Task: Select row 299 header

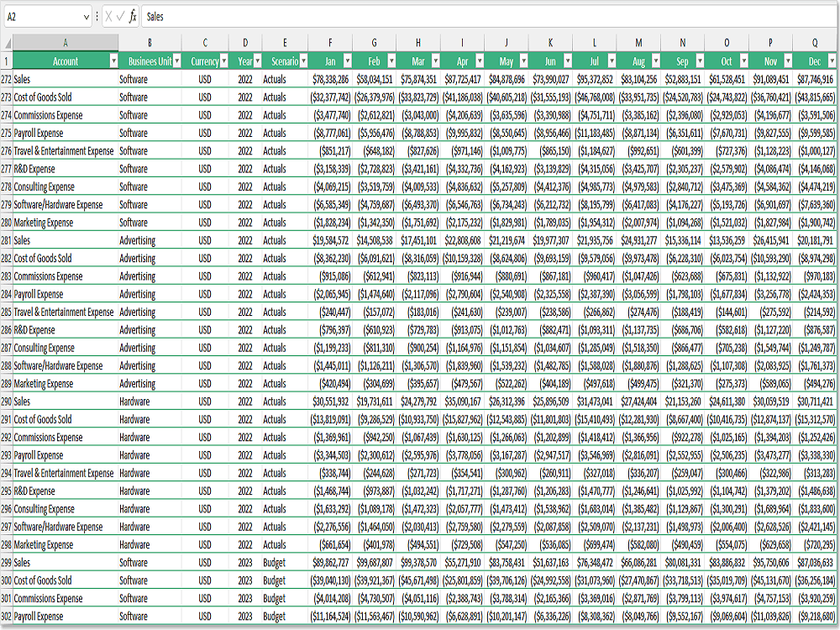Action: pyautogui.click(x=6, y=563)
